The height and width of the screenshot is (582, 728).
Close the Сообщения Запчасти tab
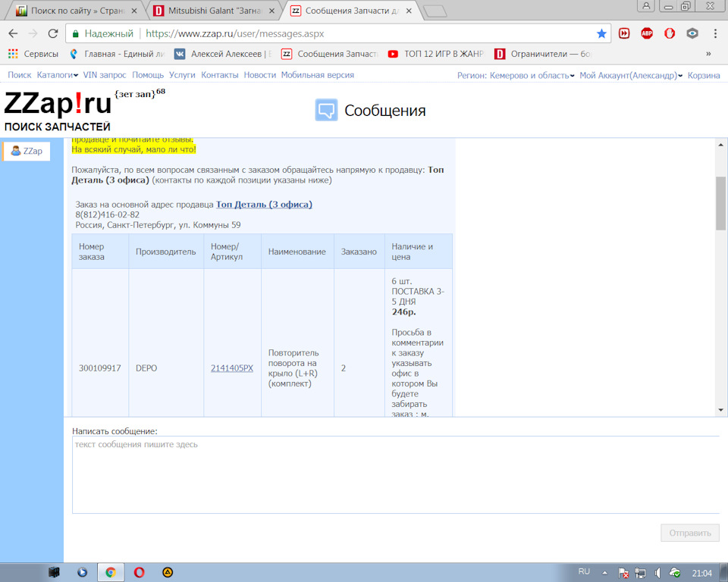point(409,11)
